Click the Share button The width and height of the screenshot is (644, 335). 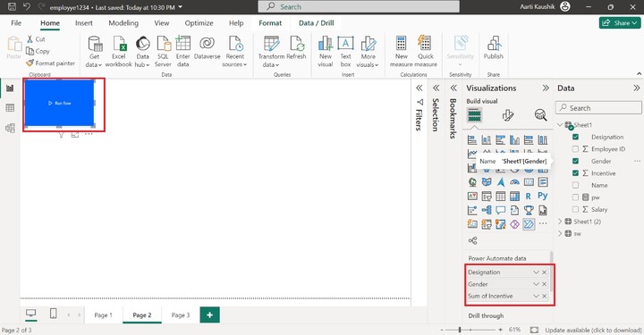point(620,23)
